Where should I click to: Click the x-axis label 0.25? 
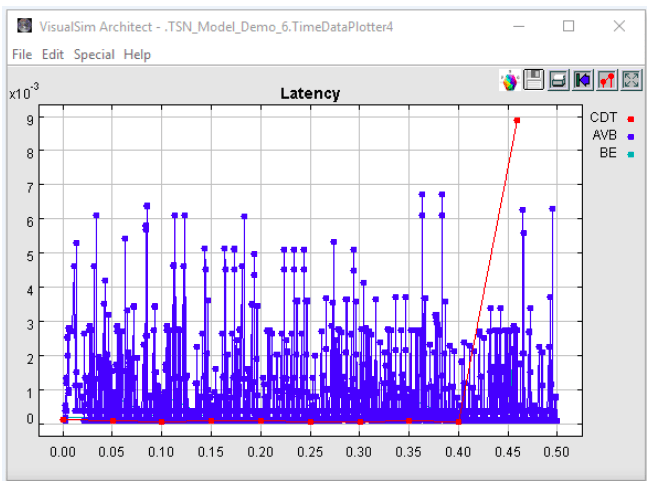[x=310, y=452]
